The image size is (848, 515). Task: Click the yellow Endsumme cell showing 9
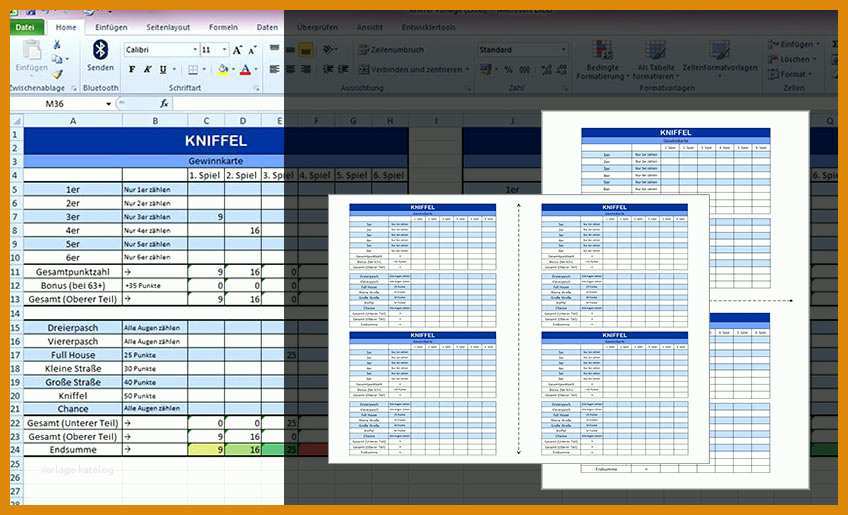pyautogui.click(x=206, y=450)
